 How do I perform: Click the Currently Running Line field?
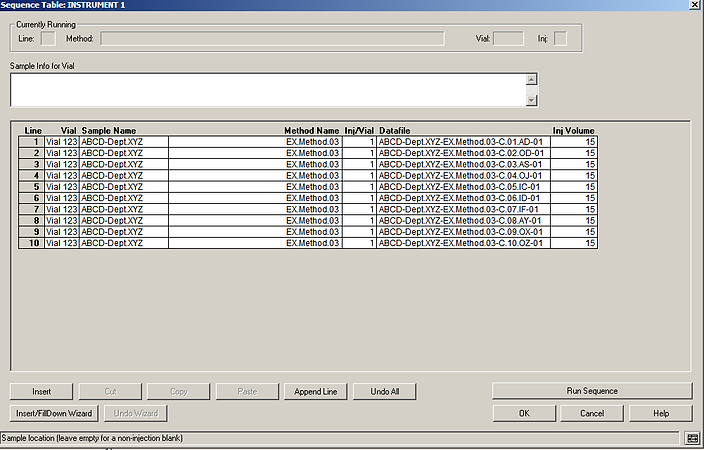pos(48,39)
